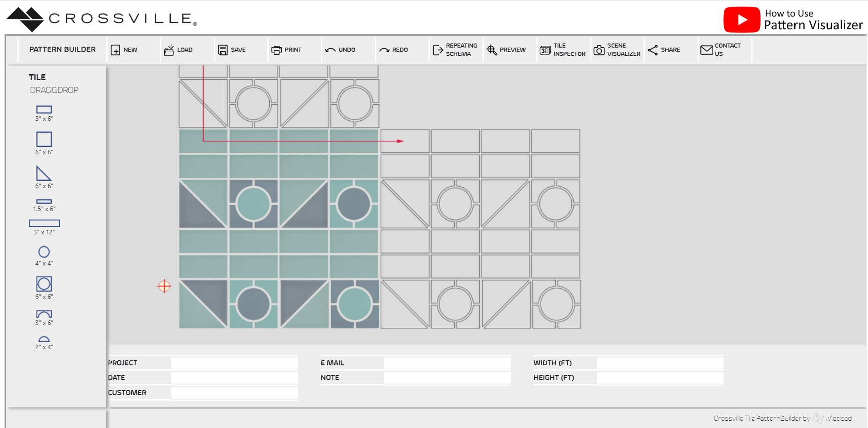Play the YouTube how-to video
The height and width of the screenshot is (428, 868).
point(742,20)
